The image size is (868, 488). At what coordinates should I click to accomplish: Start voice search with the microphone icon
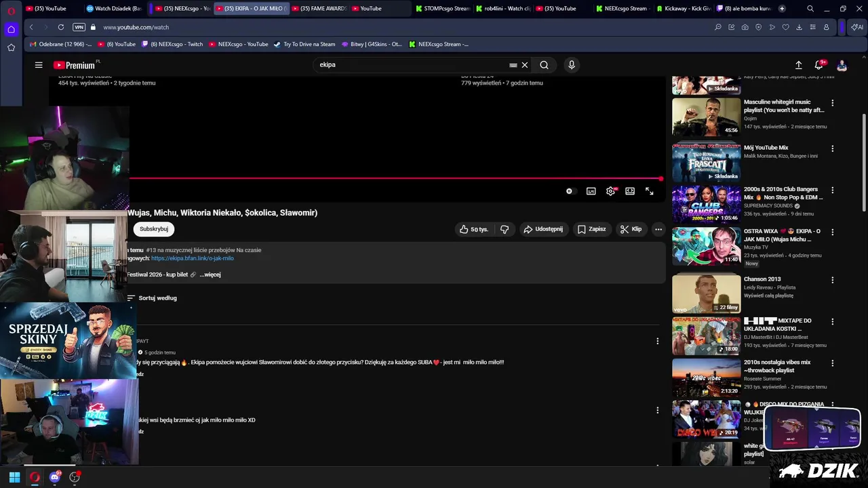pos(572,65)
